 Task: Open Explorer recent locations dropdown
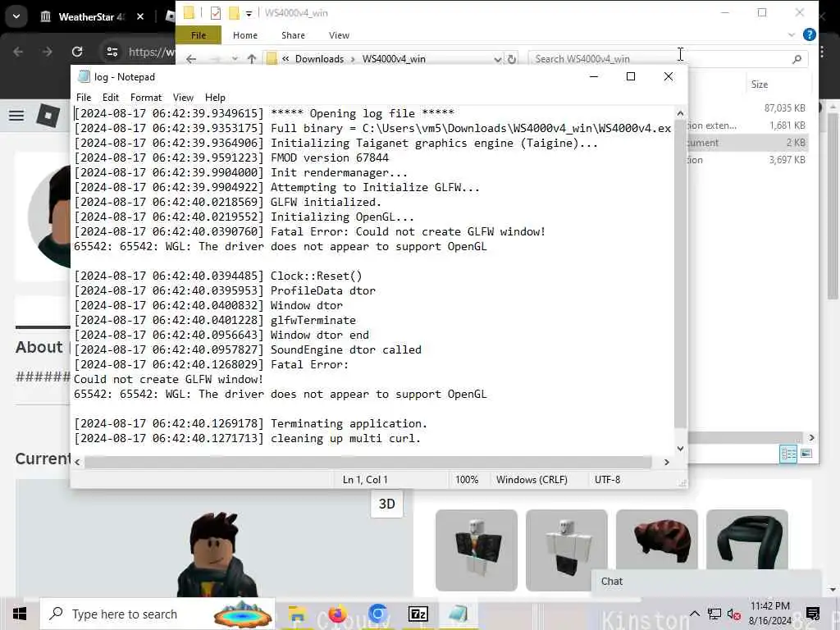coord(235,59)
